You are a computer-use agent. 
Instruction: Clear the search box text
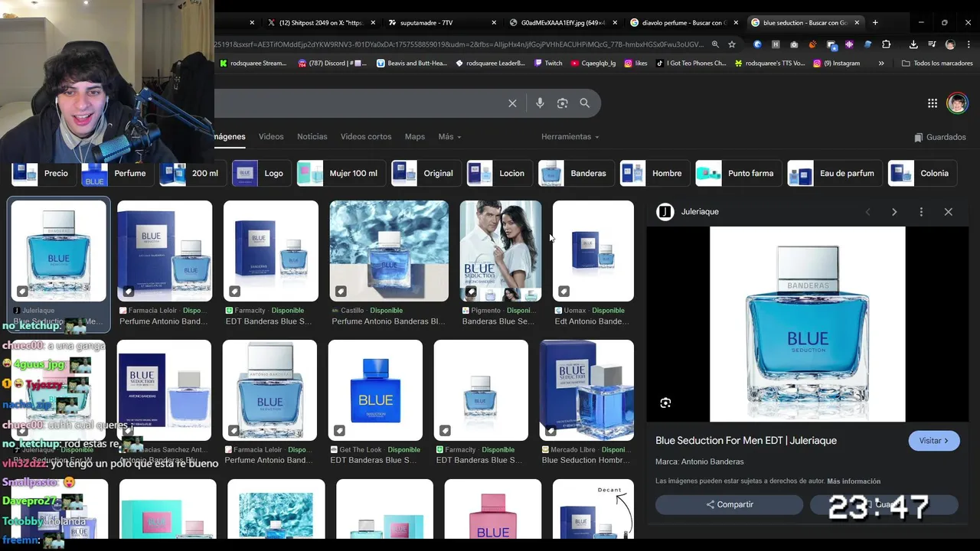coord(512,103)
